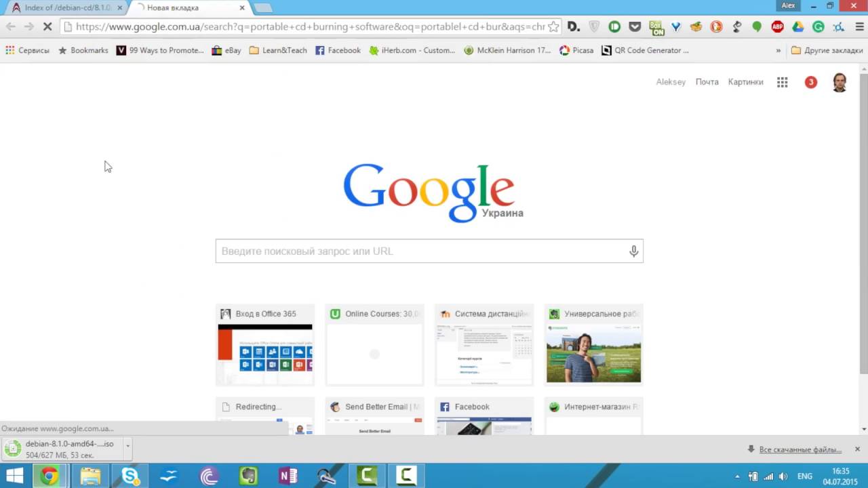This screenshot has width=868, height=488.
Task: Open the Dashlane D. extension
Action: coord(574,27)
